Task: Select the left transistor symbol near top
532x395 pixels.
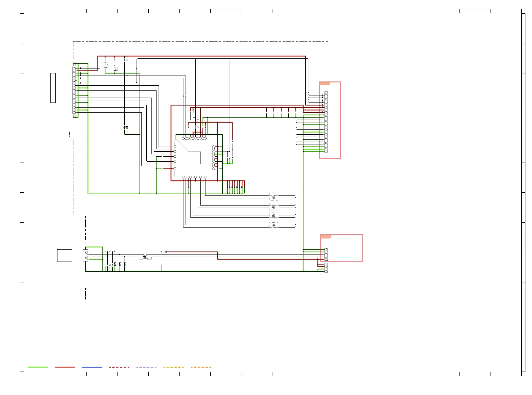Action: pos(106,66)
